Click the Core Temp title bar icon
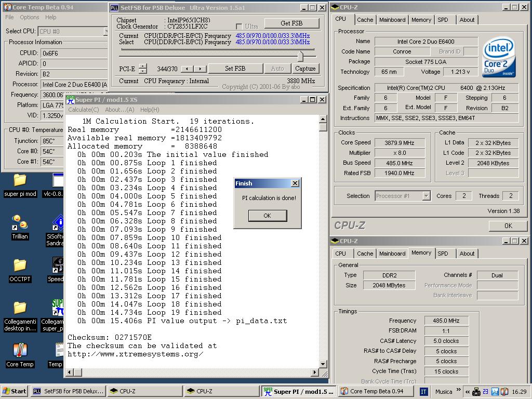This screenshot has height=399, width=532. pos(7,7)
